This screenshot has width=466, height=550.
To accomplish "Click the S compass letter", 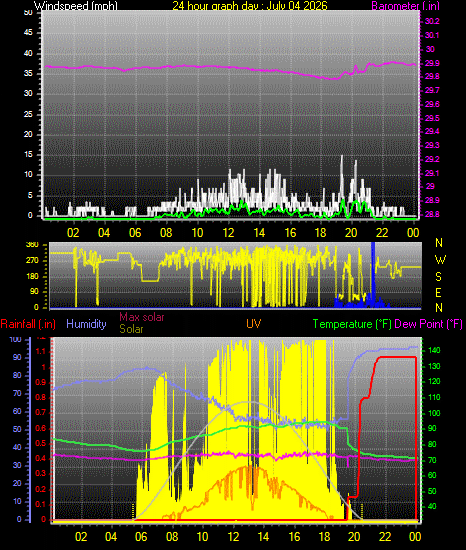I will 438,277.
